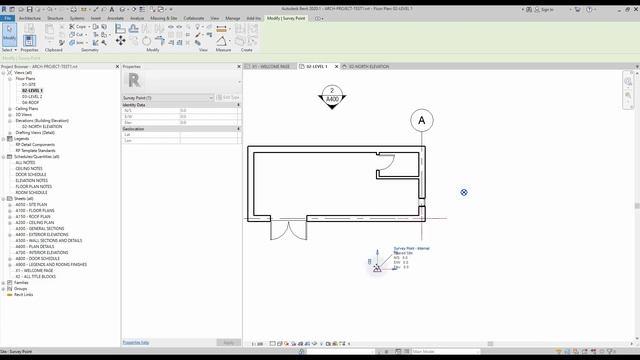The image size is (640, 360).
Task: Open the Structure ribbon tab
Action: point(55,18)
